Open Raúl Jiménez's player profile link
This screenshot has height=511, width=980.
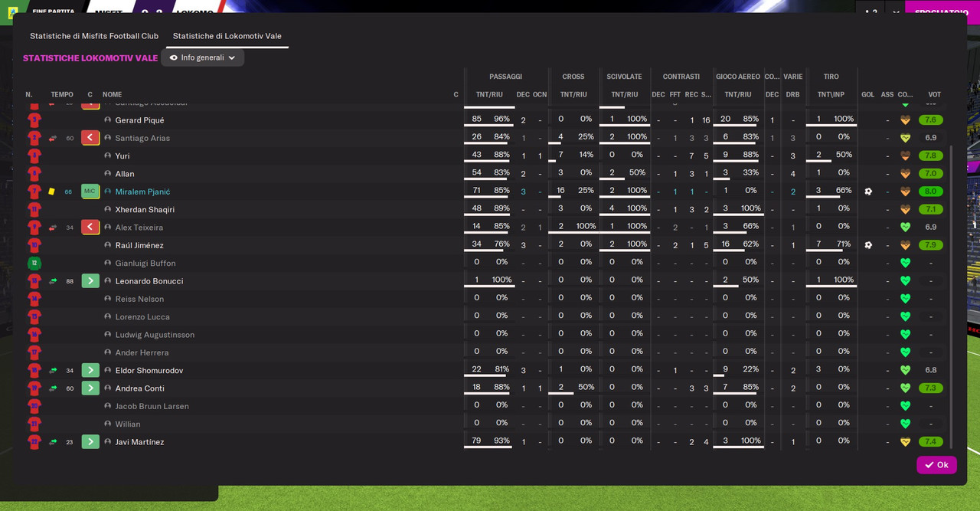(x=139, y=245)
